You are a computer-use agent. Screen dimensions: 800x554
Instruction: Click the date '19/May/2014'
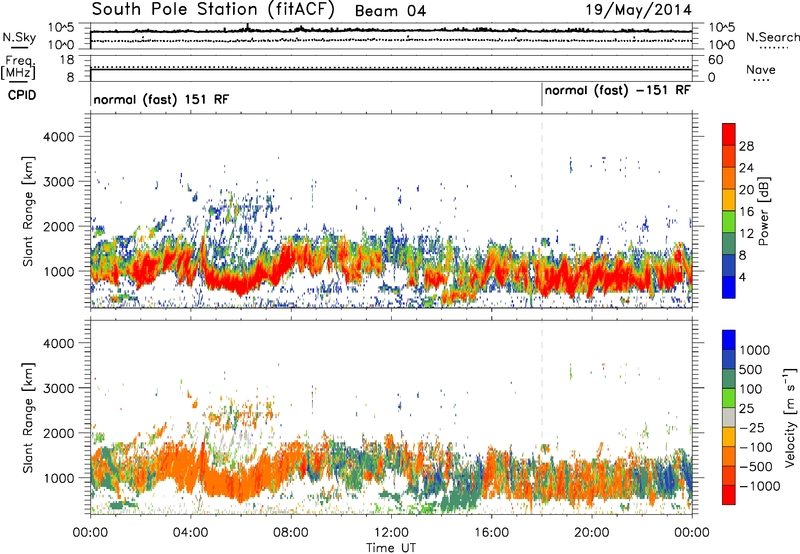pyautogui.click(x=638, y=10)
